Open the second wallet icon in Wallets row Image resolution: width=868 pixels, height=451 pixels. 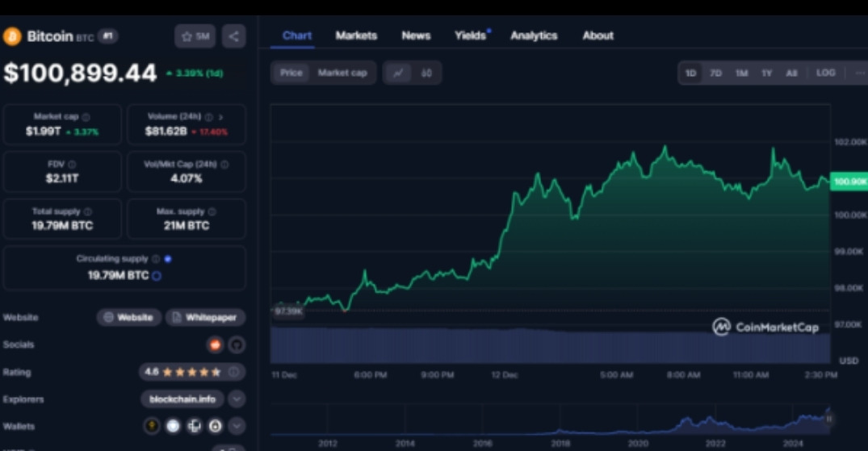174,425
